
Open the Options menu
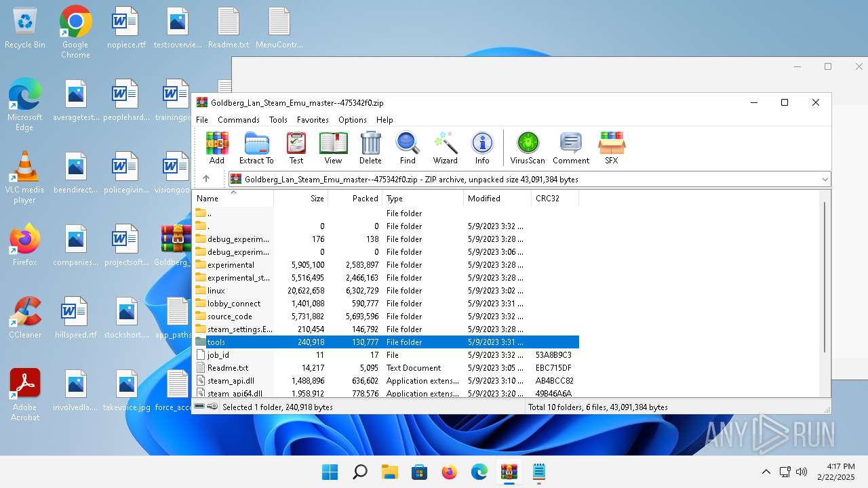[x=353, y=119]
